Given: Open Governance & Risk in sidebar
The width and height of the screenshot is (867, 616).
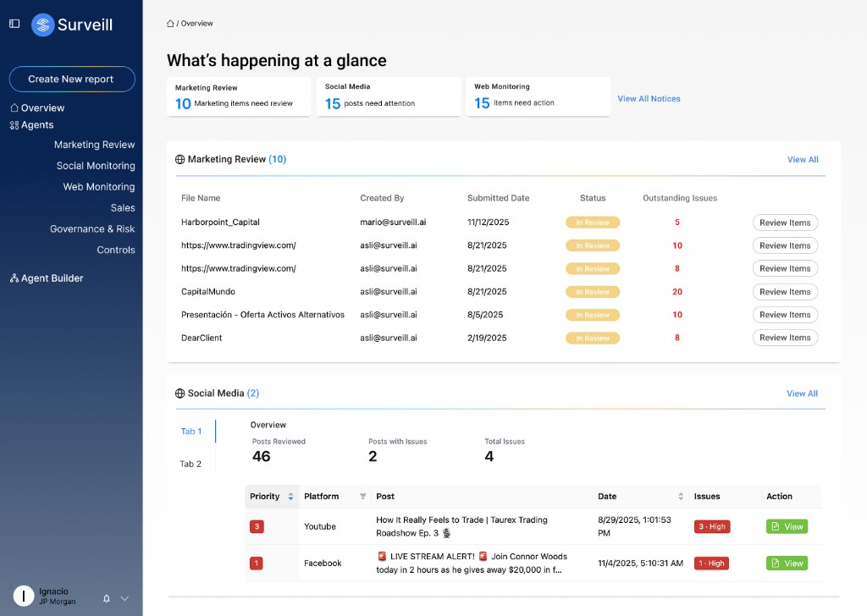Looking at the screenshot, I should coord(92,228).
